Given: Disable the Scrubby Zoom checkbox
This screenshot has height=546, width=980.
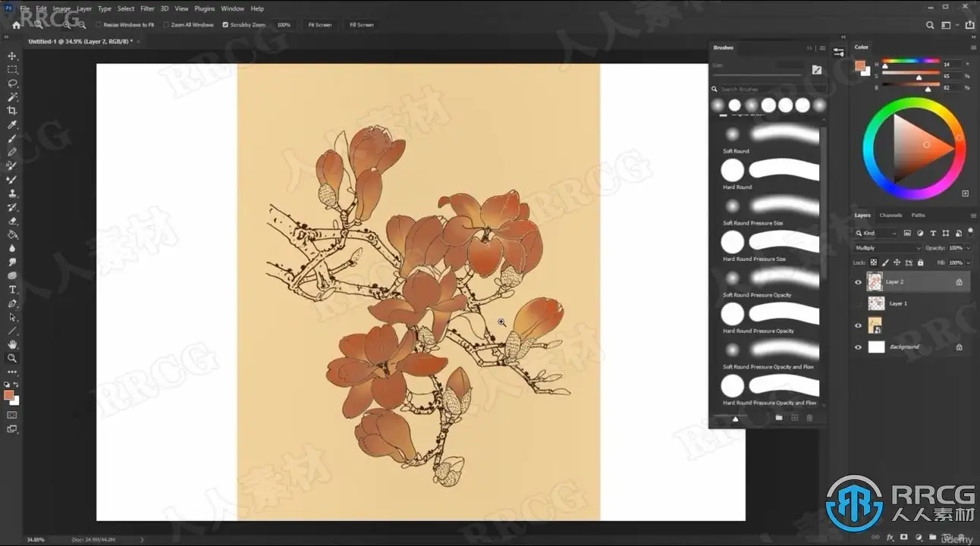Looking at the screenshot, I should [225, 25].
